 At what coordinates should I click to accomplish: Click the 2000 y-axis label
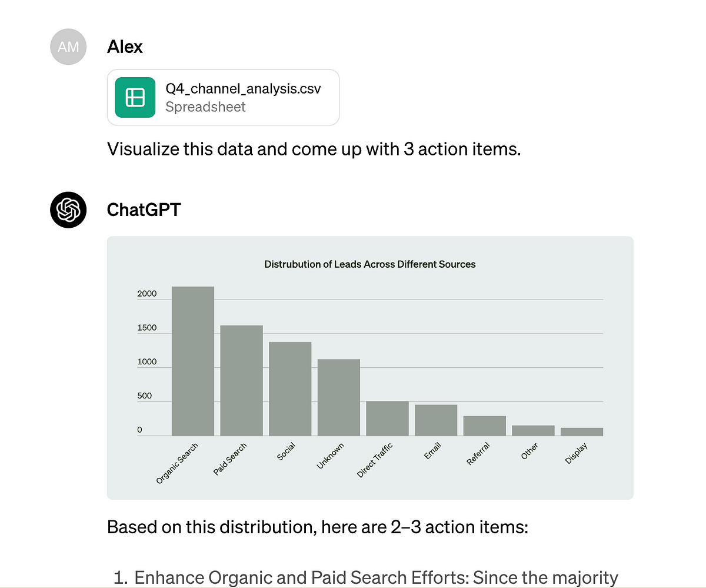point(147,294)
